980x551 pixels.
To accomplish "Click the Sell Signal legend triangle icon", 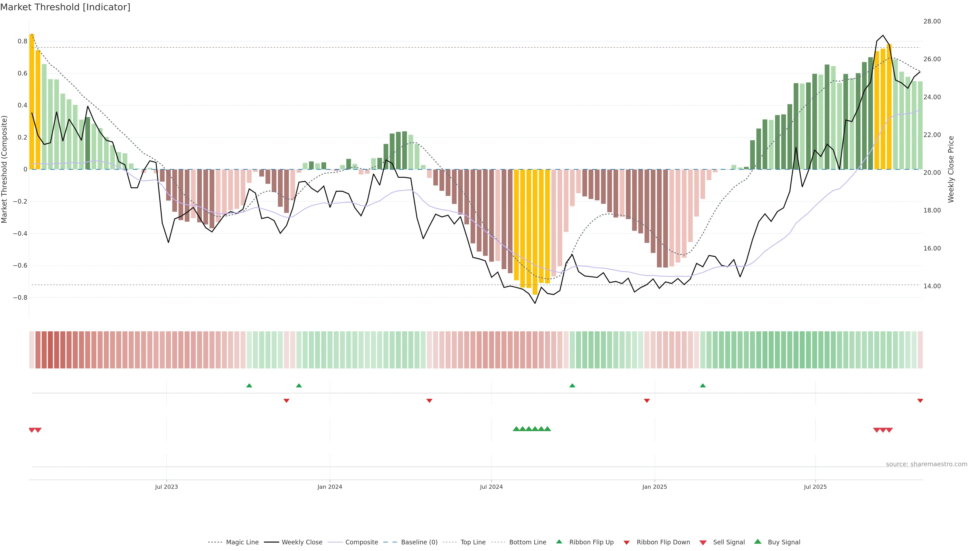I will (703, 543).
